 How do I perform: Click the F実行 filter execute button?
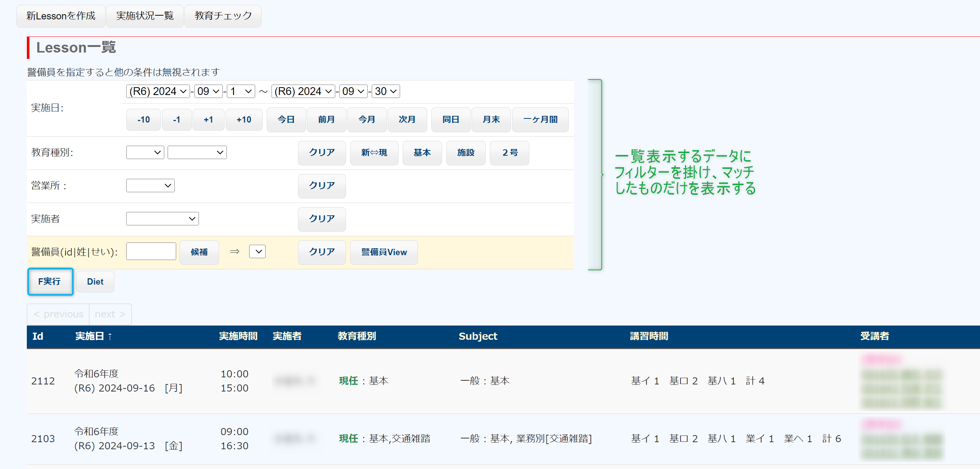(x=50, y=282)
